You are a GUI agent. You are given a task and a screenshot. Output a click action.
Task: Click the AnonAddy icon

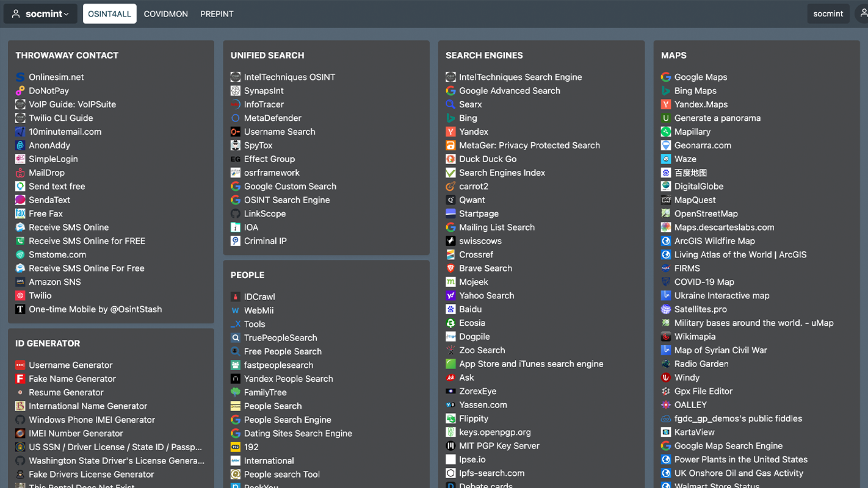20,145
